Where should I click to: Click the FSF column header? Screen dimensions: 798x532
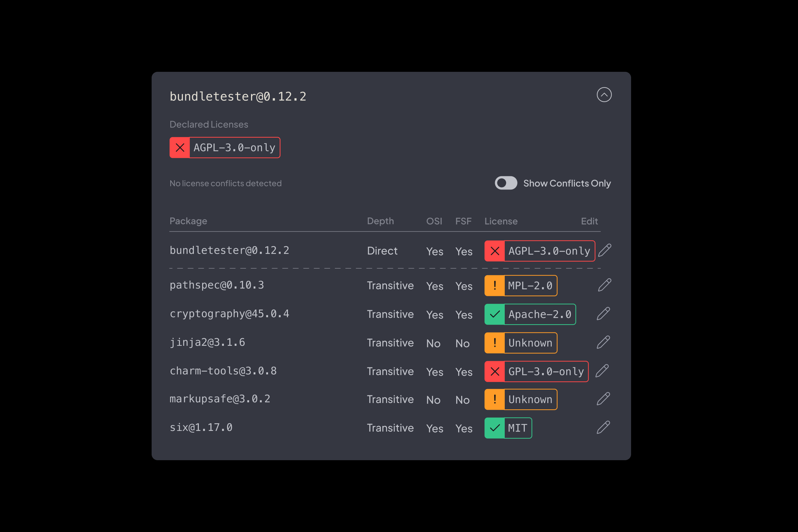click(x=463, y=221)
